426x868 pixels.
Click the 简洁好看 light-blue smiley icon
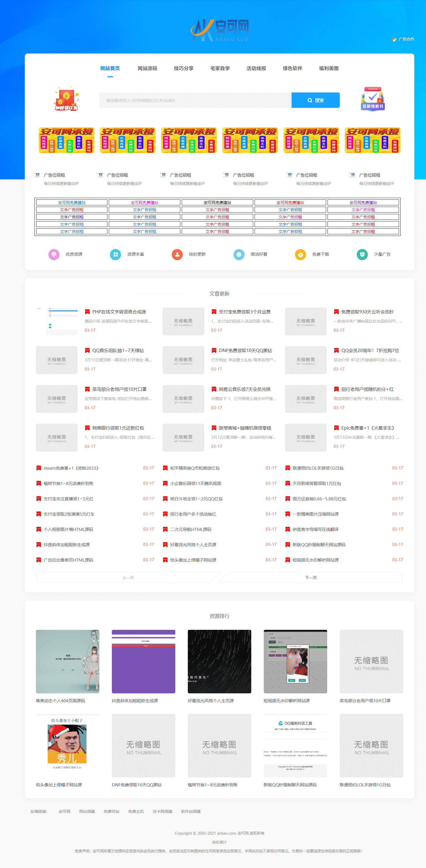click(239, 254)
